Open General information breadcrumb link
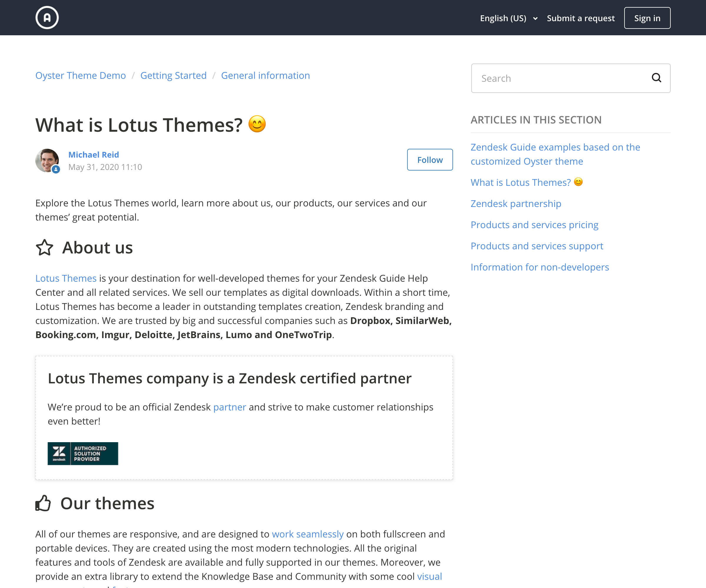The image size is (706, 588). [265, 76]
